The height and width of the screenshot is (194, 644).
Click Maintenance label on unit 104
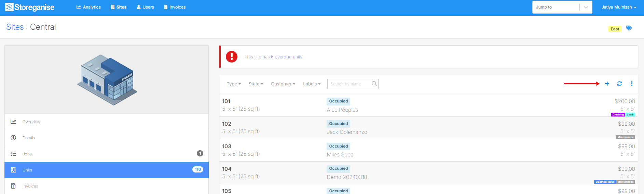click(626, 182)
